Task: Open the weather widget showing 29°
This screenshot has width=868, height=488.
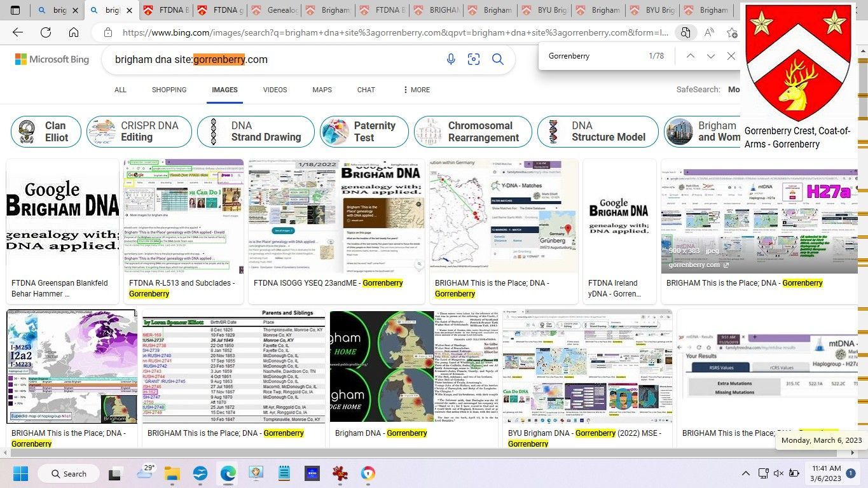Action: [146, 472]
